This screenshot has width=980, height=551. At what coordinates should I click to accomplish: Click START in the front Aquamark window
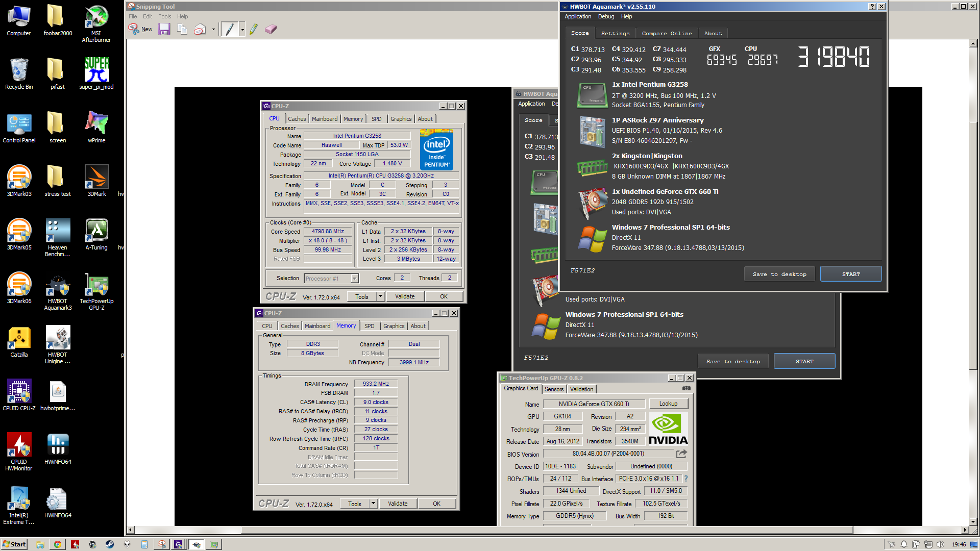[851, 274]
